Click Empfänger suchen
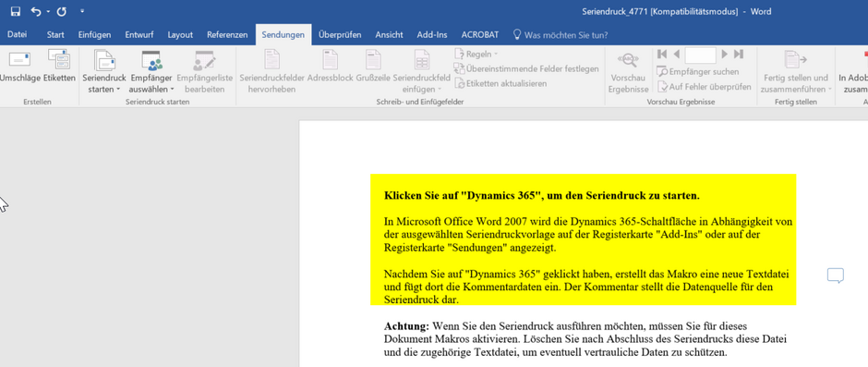 698,71
